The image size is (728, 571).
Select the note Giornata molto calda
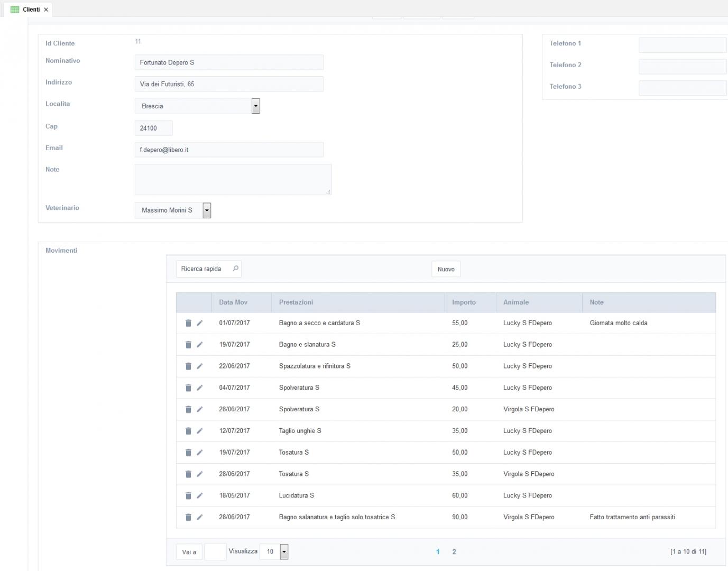619,323
